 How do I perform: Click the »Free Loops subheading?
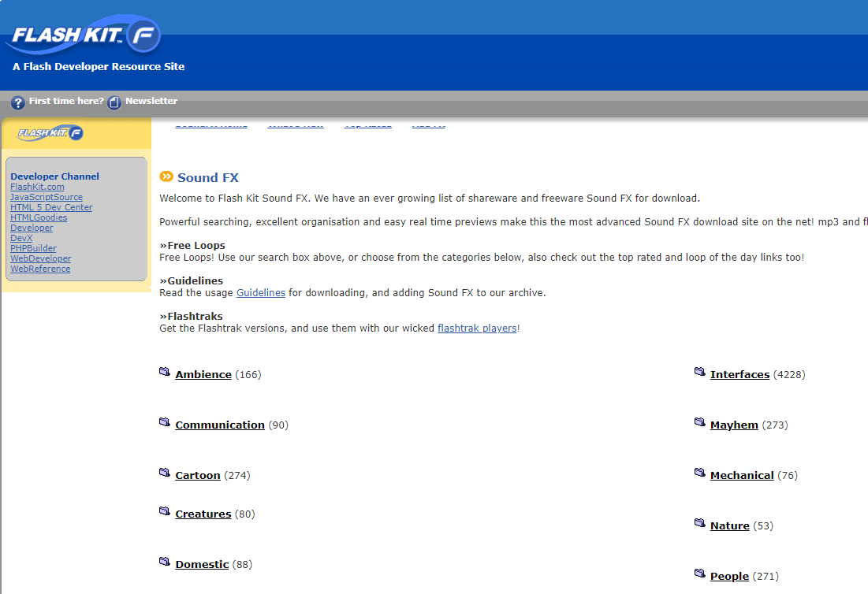192,245
